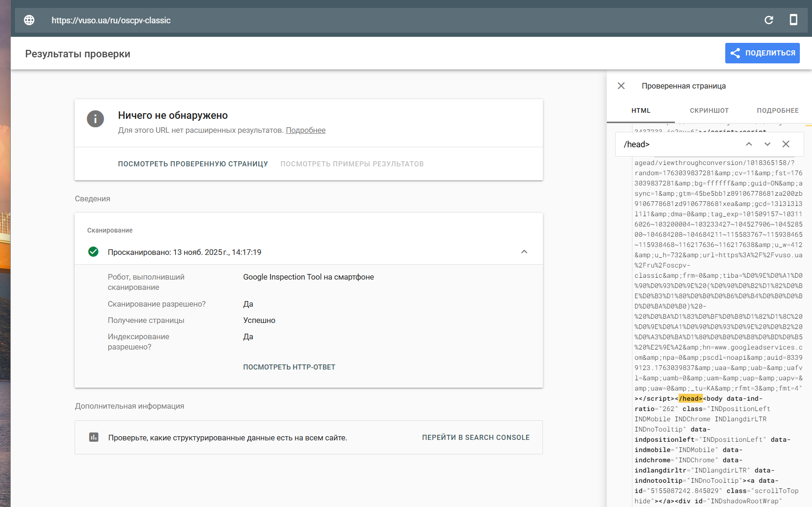Click ПОСМОТРЕТЬ ПРОВЕРЕННУЮ СТРАНИЦУ button
The image size is (812, 507).
(x=193, y=164)
